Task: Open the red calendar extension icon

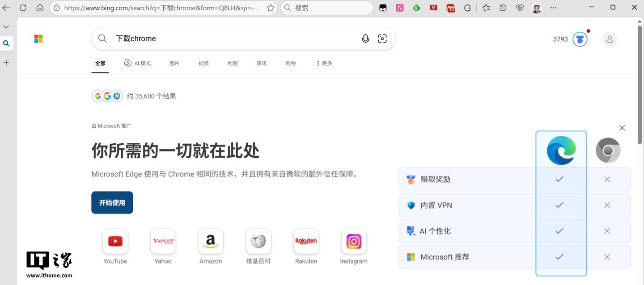Action: click(450, 8)
